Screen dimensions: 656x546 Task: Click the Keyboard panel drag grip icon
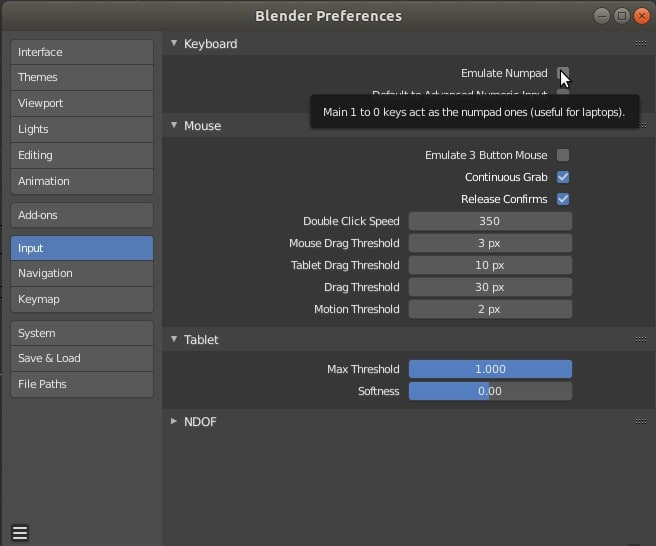coord(640,44)
